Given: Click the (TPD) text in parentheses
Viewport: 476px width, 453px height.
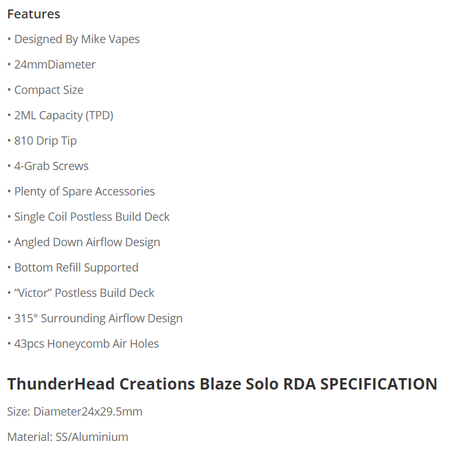Looking at the screenshot, I should 100,115.
